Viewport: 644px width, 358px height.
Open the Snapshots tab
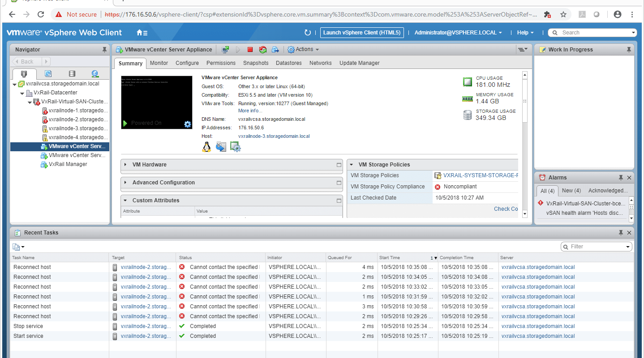pos(256,63)
